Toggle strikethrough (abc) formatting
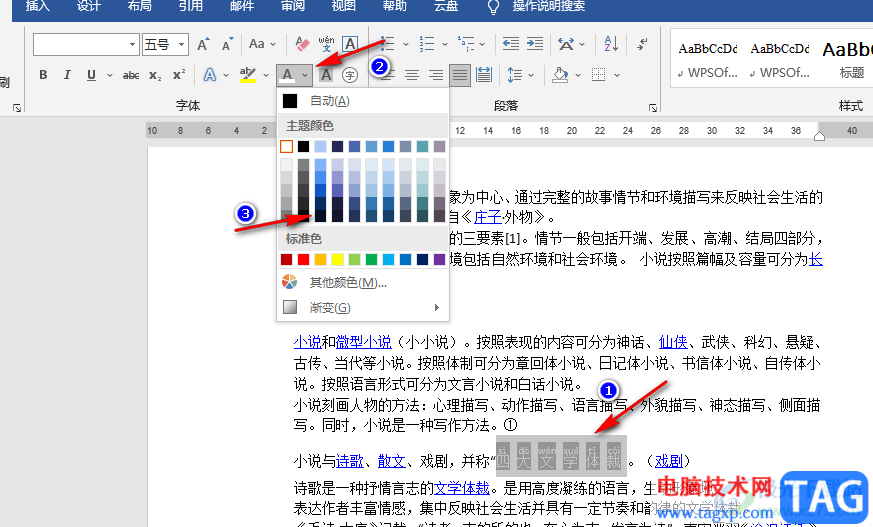Screen dimensions: 873x527 [131, 75]
